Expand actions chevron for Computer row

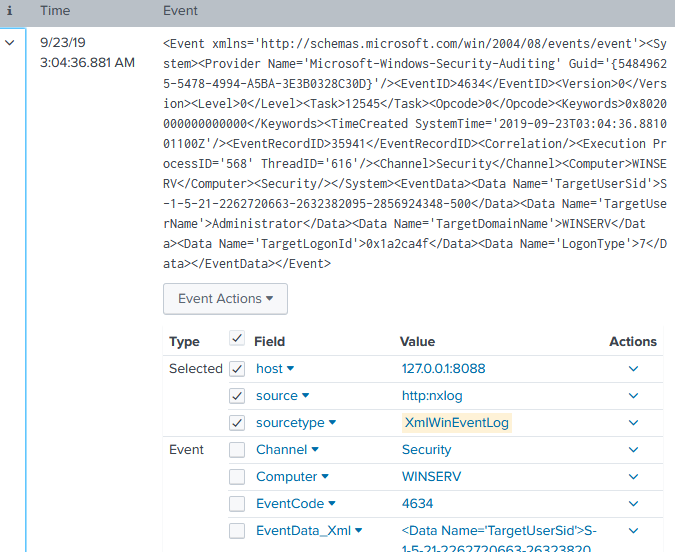coord(633,477)
